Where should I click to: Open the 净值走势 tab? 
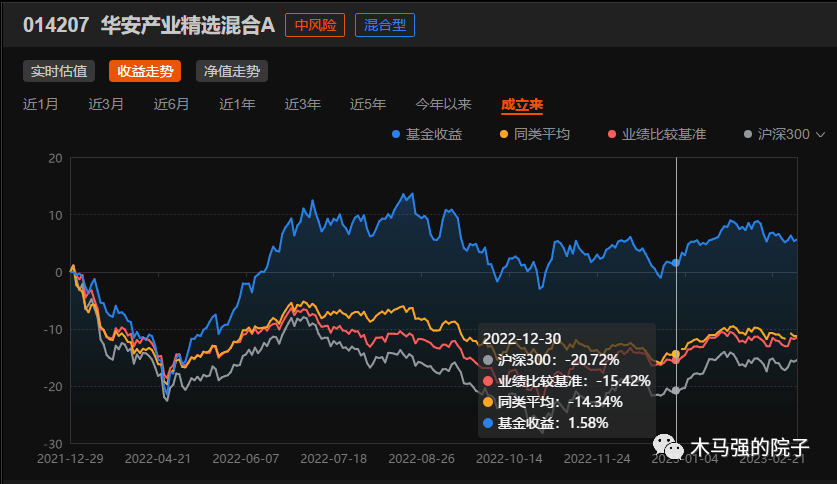(x=232, y=71)
